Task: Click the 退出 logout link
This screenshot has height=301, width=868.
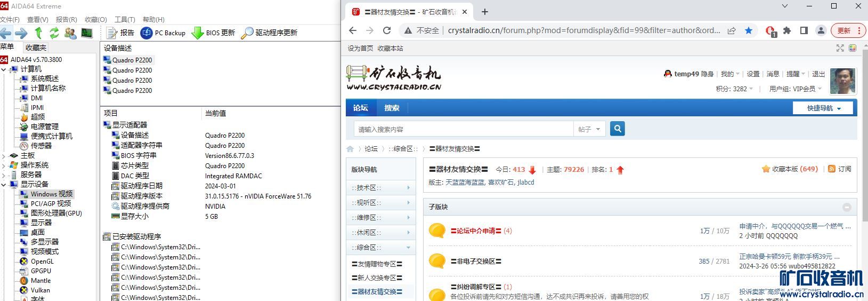Action: click(x=818, y=74)
